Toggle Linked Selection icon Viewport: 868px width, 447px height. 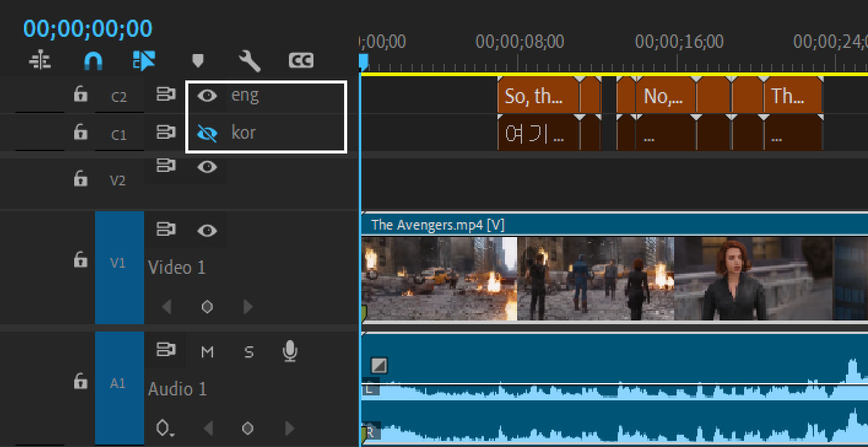[x=144, y=60]
